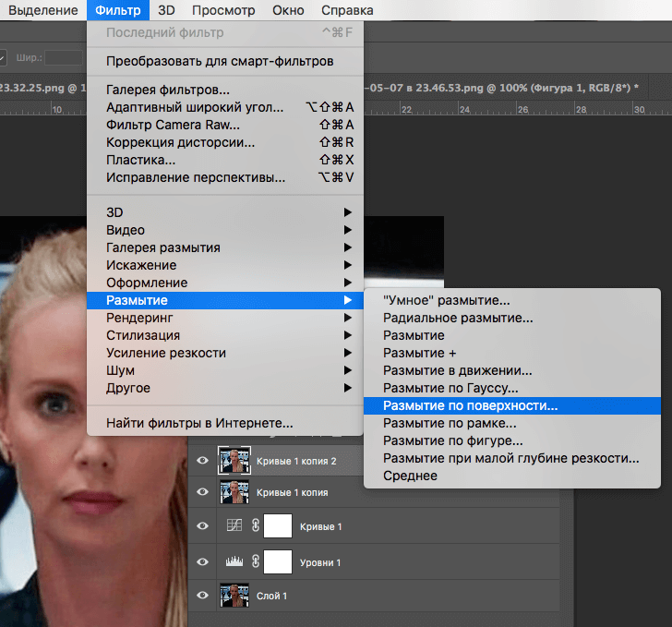The width and height of the screenshot is (672, 627).
Task: Choose Исправление перспективы
Action: point(225,177)
